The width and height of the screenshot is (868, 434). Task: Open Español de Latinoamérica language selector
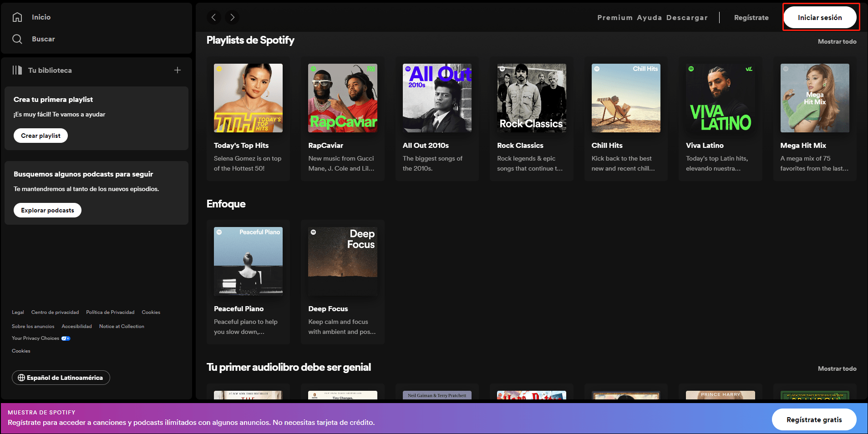click(61, 378)
